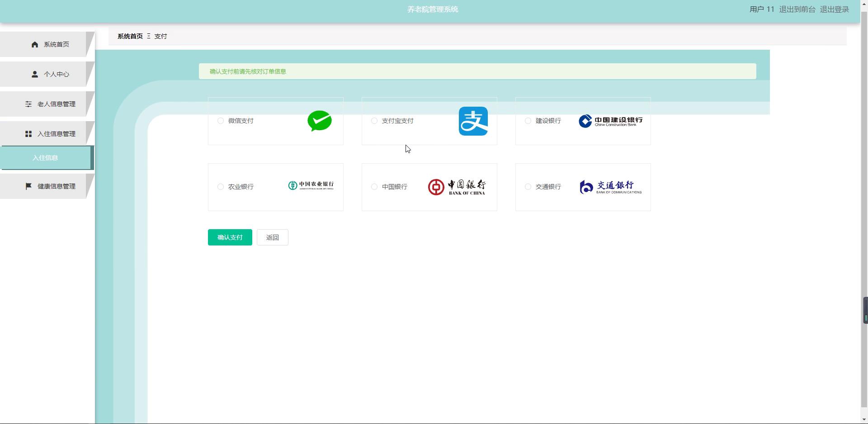868x424 pixels.
Task: Click the 退出到前台 link
Action: [x=797, y=9]
